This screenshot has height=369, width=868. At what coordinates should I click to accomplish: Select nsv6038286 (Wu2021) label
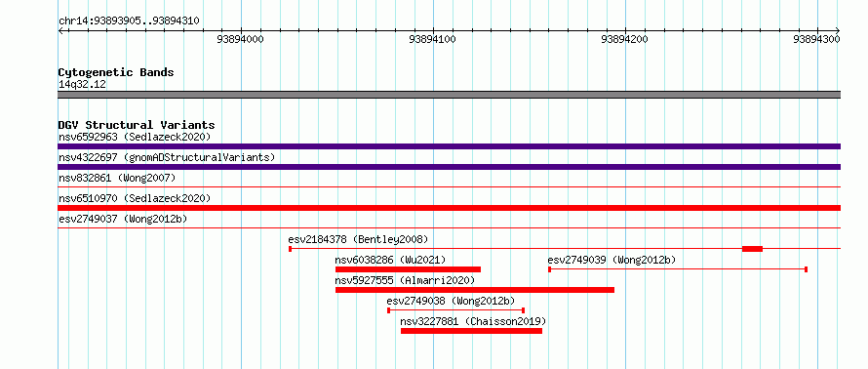coord(390,260)
